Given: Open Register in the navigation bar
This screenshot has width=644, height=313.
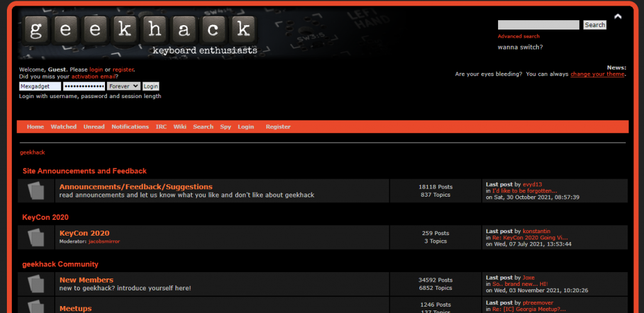Looking at the screenshot, I should [278, 127].
